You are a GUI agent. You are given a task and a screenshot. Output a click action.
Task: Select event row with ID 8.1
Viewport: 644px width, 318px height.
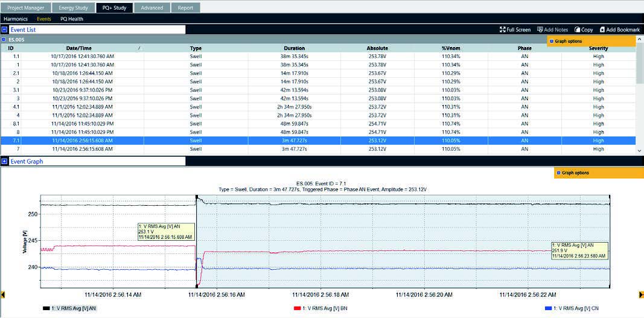pos(318,124)
